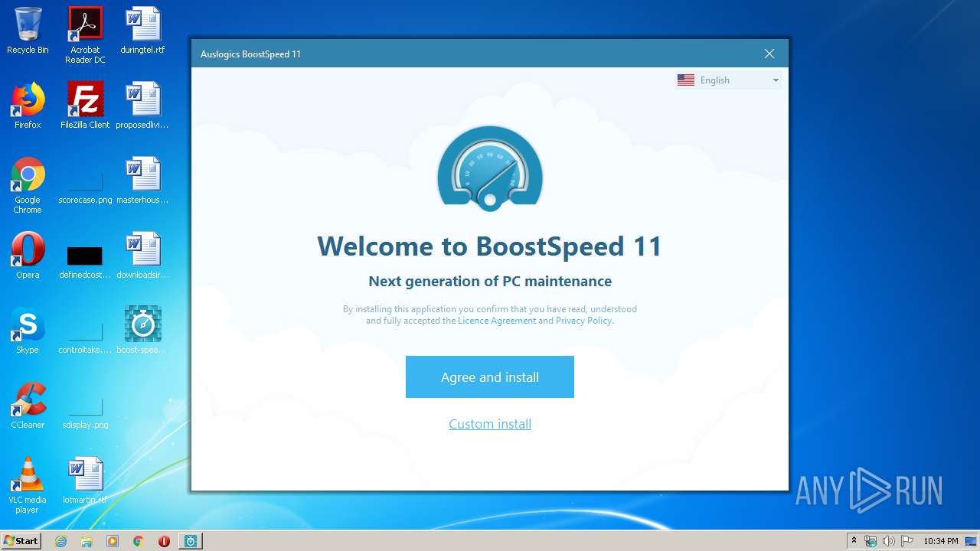Expand the English language dropdown
The height and width of the screenshot is (551, 980).
(728, 80)
